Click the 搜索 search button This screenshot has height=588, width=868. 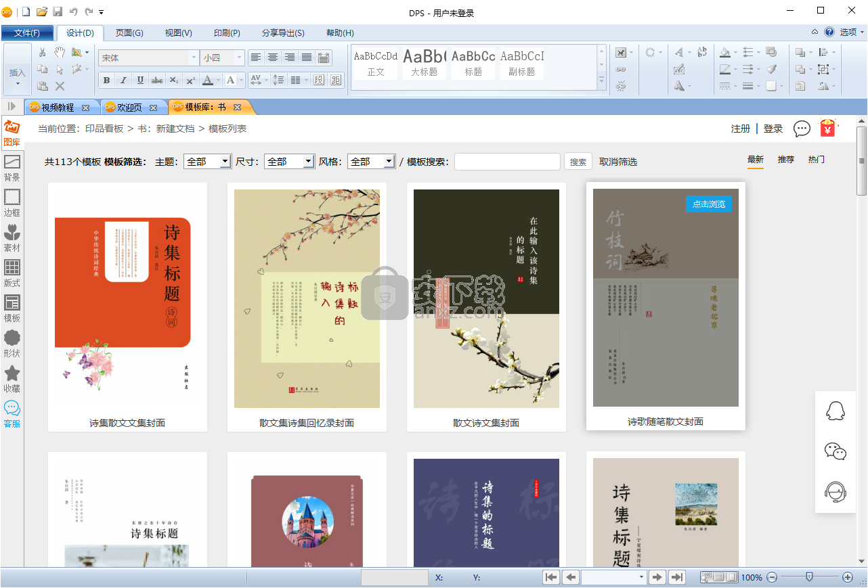click(578, 162)
